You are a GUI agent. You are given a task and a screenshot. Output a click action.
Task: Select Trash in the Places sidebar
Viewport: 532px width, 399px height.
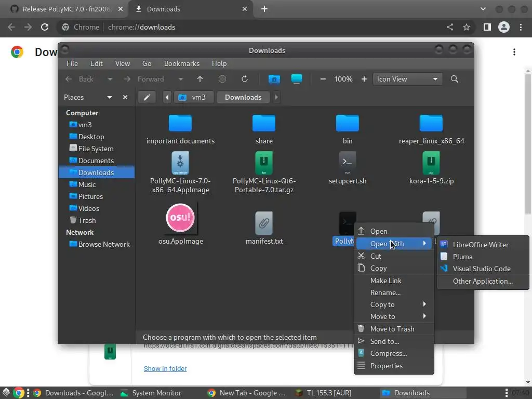87,220
